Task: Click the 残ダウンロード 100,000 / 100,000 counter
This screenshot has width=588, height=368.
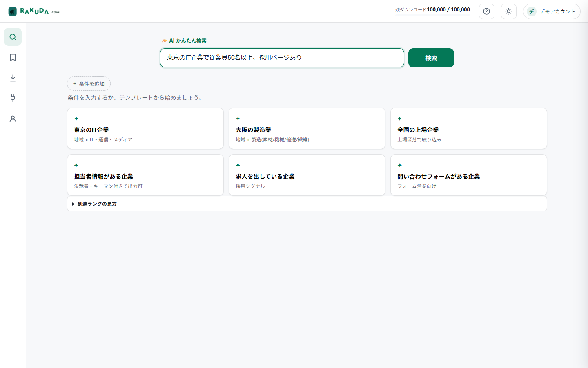Action: click(432, 9)
